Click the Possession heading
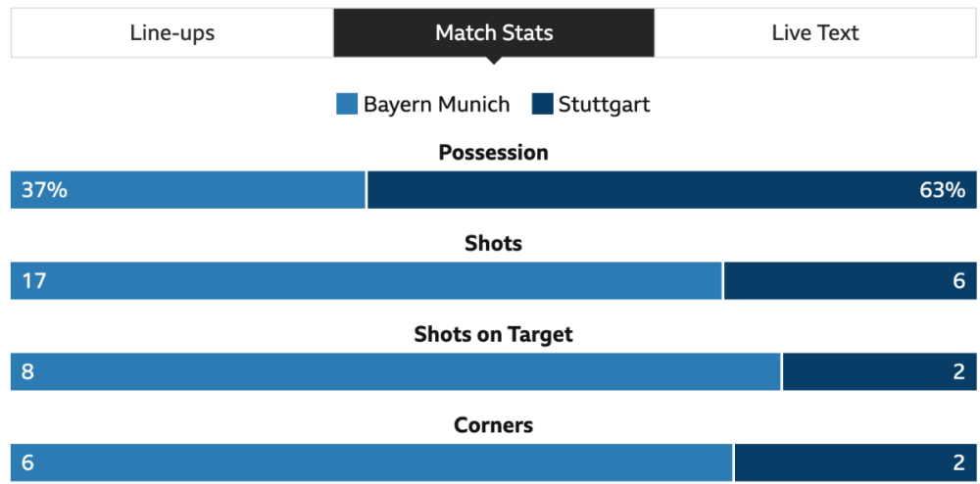The image size is (980, 484). 493,153
